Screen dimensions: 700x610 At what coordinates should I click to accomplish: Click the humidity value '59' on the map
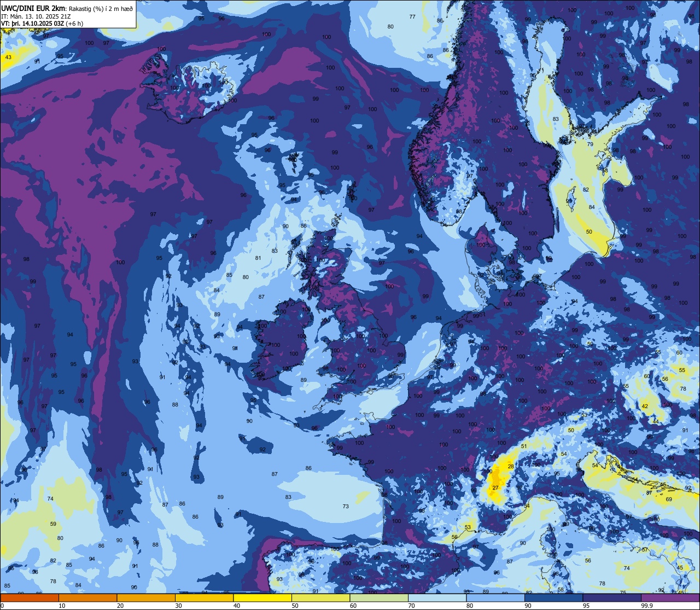pyautogui.click(x=53, y=524)
